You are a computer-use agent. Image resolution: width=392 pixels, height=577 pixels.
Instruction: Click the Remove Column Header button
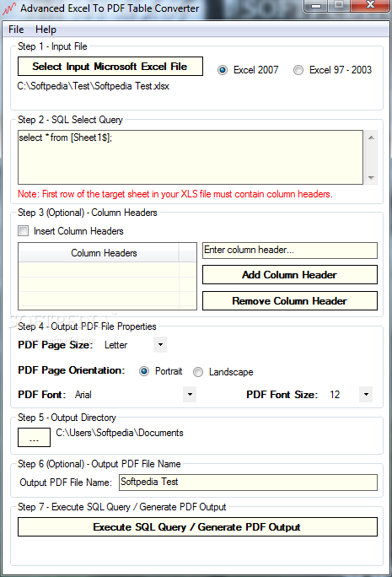[290, 301]
